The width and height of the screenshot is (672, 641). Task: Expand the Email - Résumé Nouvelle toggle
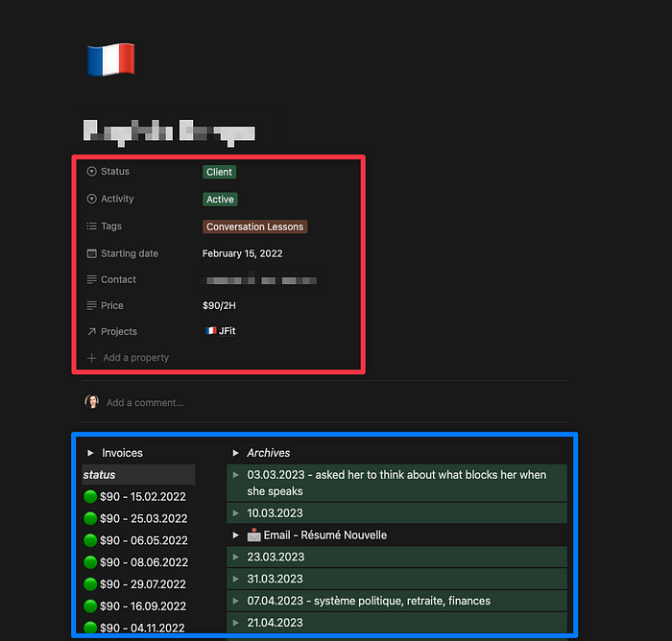(235, 534)
